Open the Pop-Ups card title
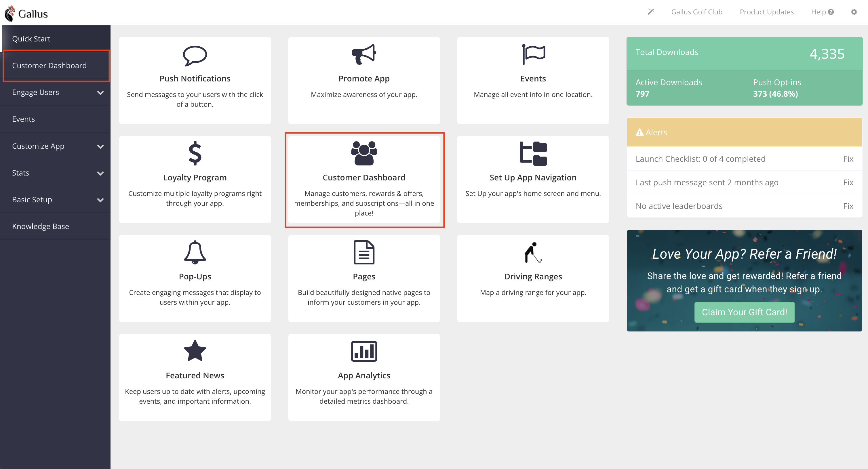The image size is (868, 469). coord(195,277)
